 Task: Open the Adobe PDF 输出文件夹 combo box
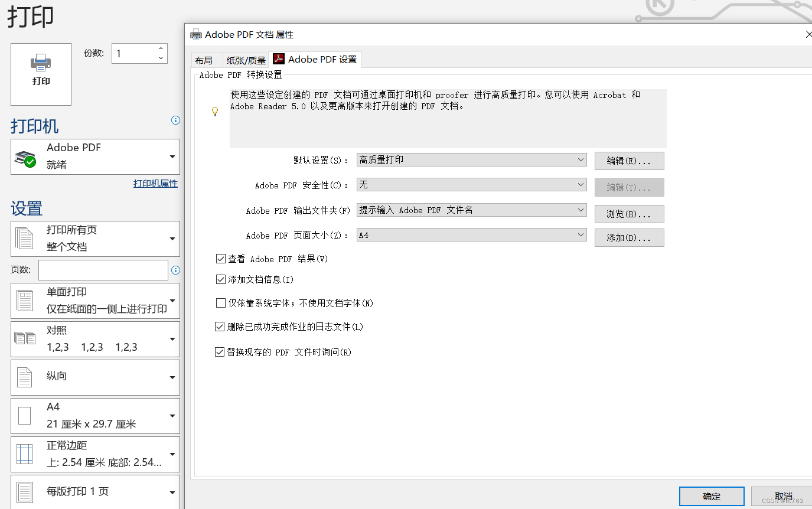click(x=471, y=210)
